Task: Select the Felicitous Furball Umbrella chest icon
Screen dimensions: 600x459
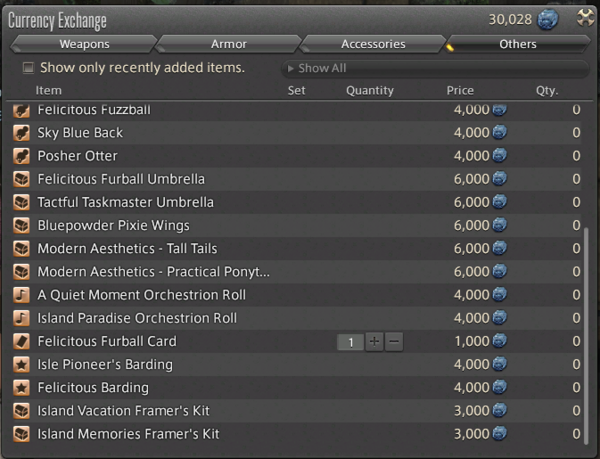Action: pyautogui.click(x=21, y=179)
